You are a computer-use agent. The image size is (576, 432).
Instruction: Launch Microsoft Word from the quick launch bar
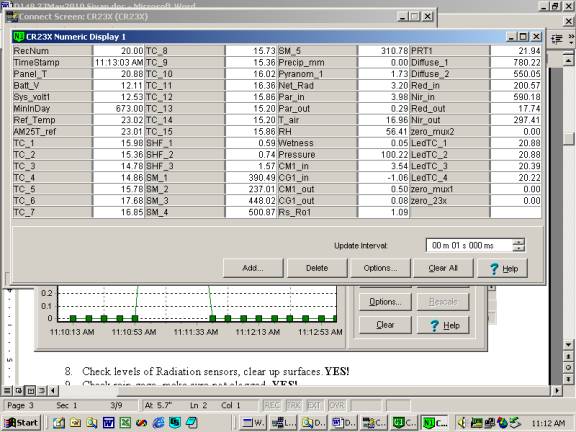[108, 423]
